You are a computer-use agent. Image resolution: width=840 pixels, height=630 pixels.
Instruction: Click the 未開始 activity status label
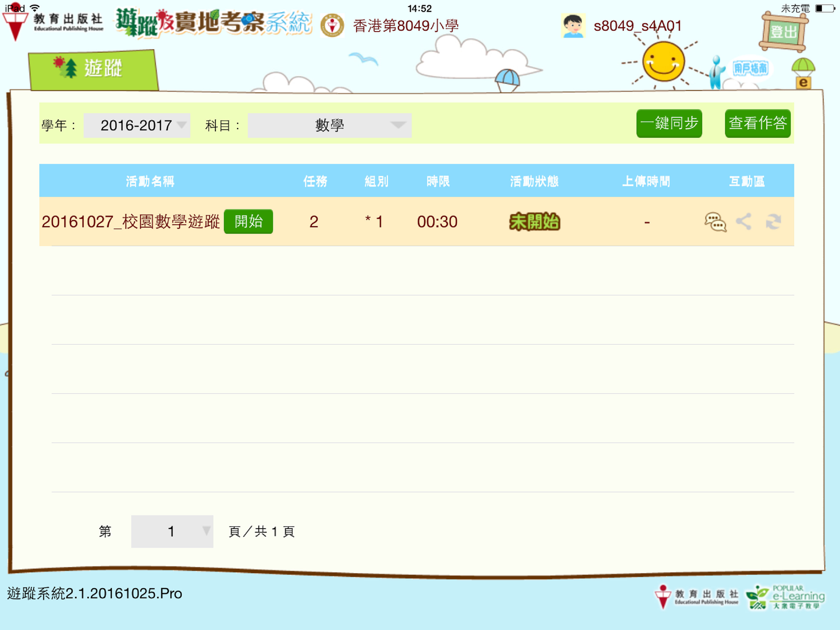534,222
